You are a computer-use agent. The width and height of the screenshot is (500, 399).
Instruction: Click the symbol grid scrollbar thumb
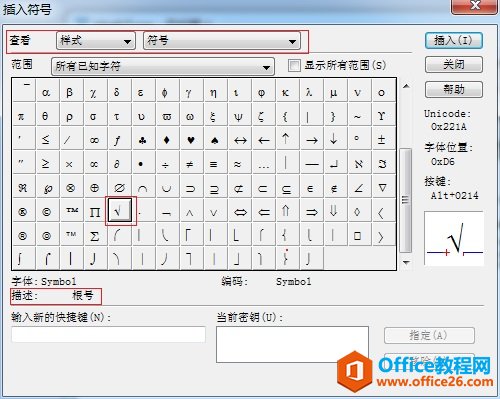(406, 200)
